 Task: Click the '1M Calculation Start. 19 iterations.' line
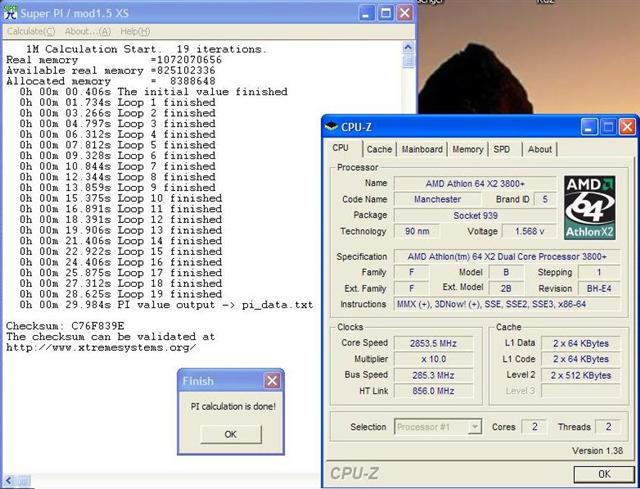click(146, 49)
